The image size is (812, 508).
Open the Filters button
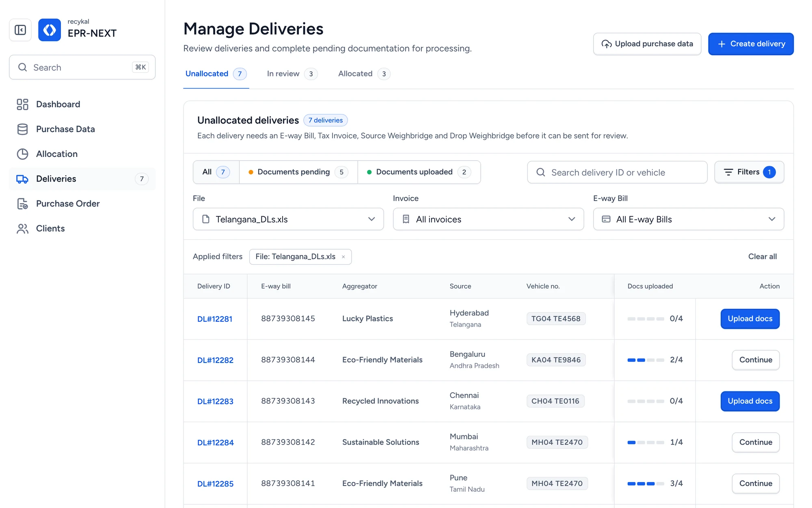[x=749, y=172]
